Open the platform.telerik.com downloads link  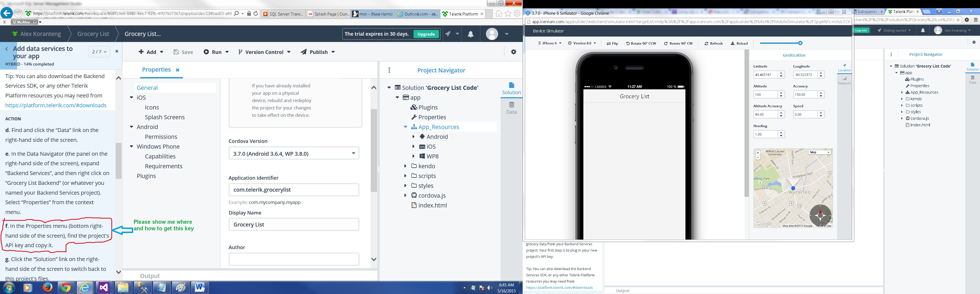56,105
